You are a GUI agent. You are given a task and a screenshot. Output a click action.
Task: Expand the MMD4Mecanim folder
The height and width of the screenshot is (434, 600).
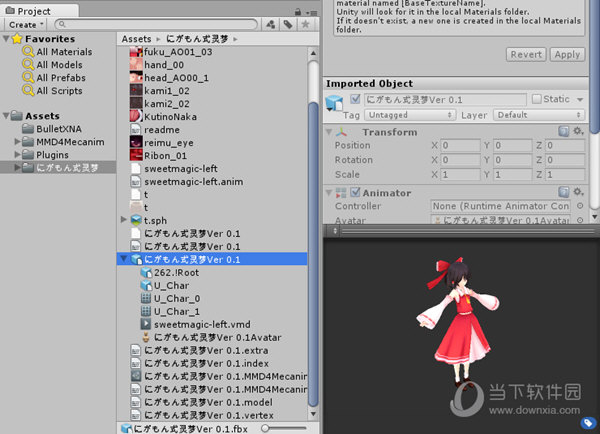point(17,142)
